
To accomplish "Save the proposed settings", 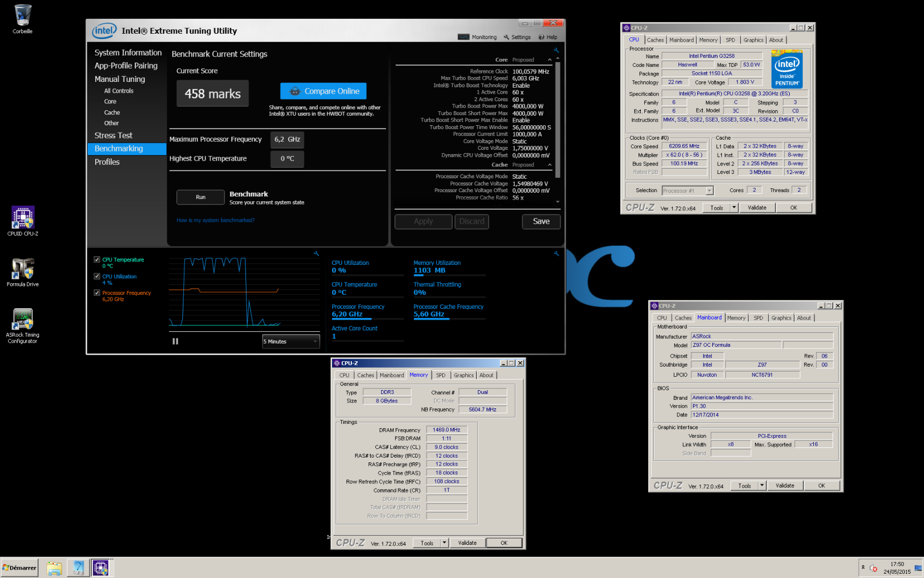I will coord(541,222).
